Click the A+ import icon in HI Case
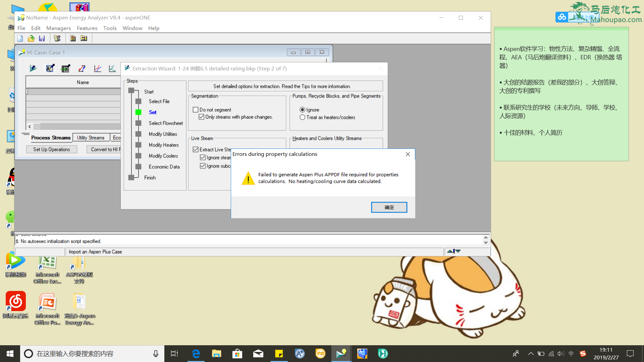This screenshot has width=644, height=362. [x=50, y=68]
